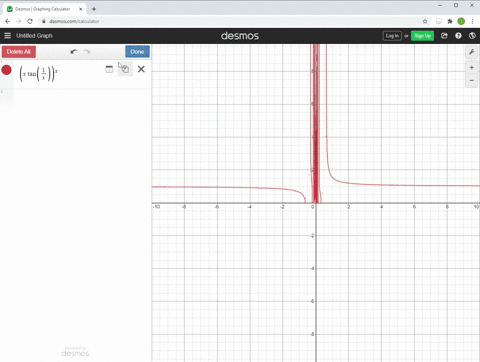Open the browser profile avatar

[x=461, y=21]
